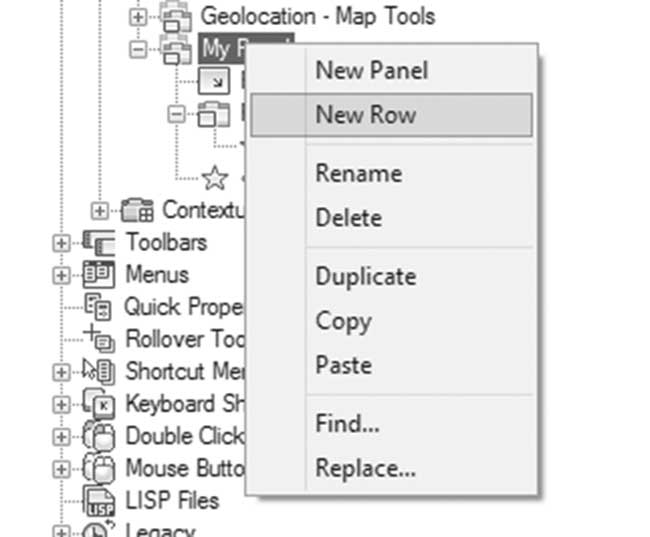Expand the Contextual tabs node
Viewport: 650px width, 537px height.
[99, 211]
